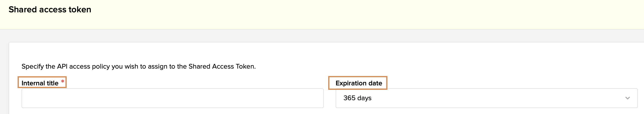Click the Internal title input field
The height and width of the screenshot is (114, 644).
pyautogui.click(x=172, y=98)
